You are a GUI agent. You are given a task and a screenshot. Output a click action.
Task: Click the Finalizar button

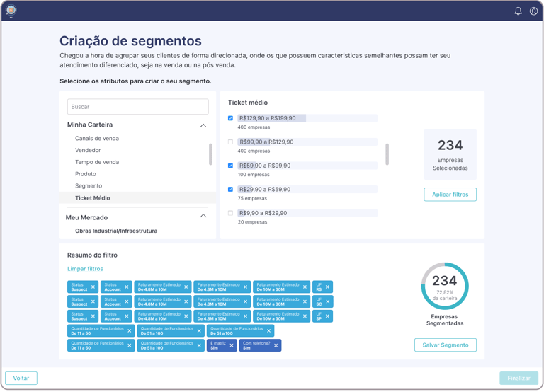click(x=518, y=378)
